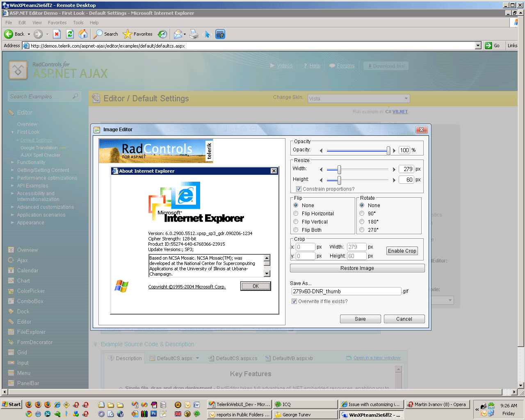Open the View menu
This screenshot has width=525, height=420.
37,23
